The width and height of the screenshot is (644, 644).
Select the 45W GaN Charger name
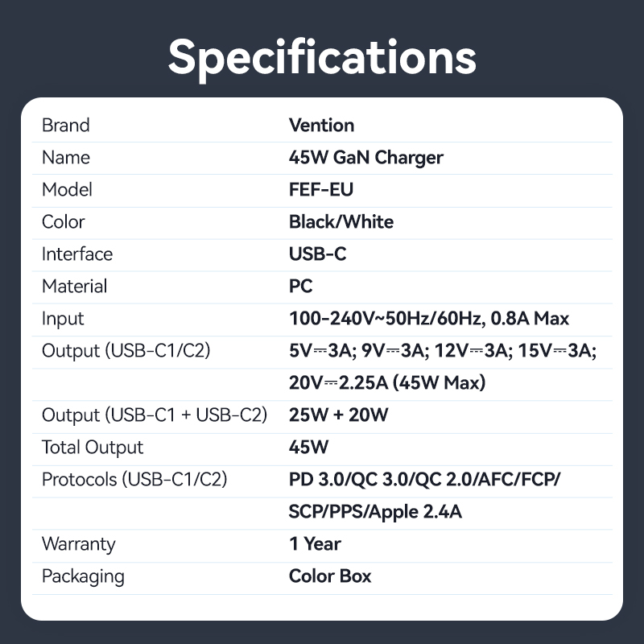pyautogui.click(x=366, y=158)
